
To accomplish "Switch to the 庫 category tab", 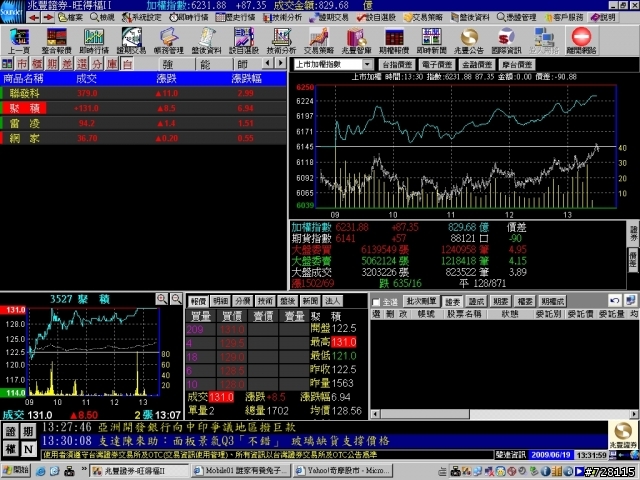I will (x=112, y=64).
